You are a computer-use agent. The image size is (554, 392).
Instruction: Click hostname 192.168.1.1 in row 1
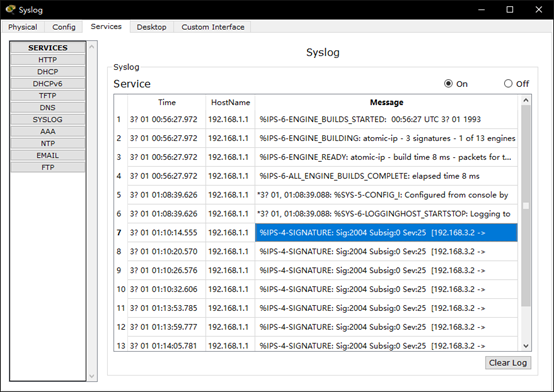(x=230, y=119)
